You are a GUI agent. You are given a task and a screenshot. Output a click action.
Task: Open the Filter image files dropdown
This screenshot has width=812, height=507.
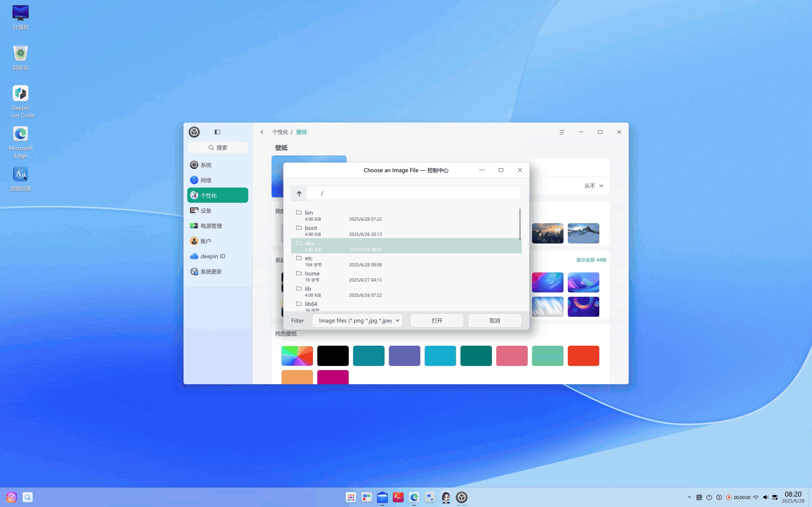357,320
